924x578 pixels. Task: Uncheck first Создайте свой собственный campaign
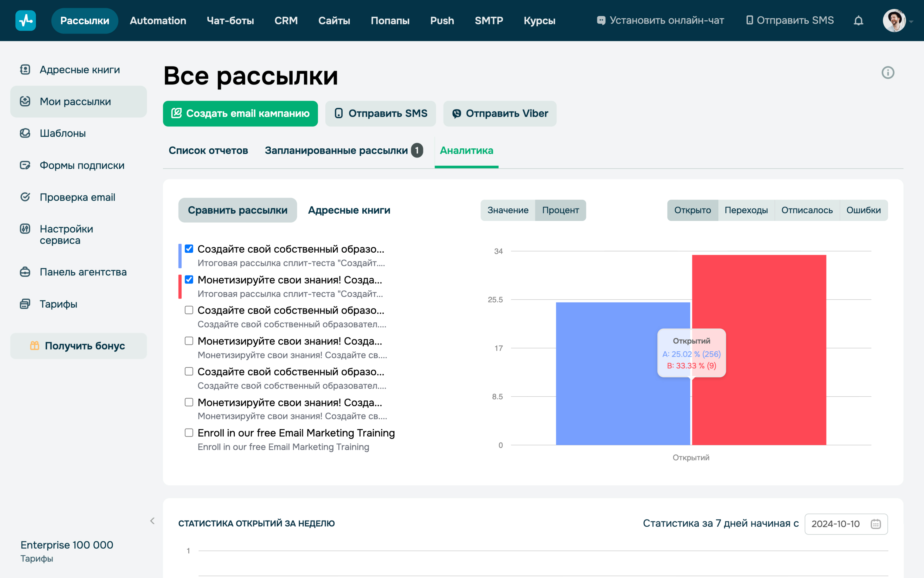pos(189,249)
